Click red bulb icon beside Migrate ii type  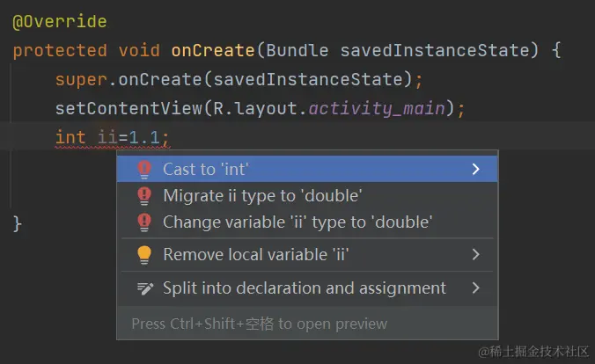[144, 196]
